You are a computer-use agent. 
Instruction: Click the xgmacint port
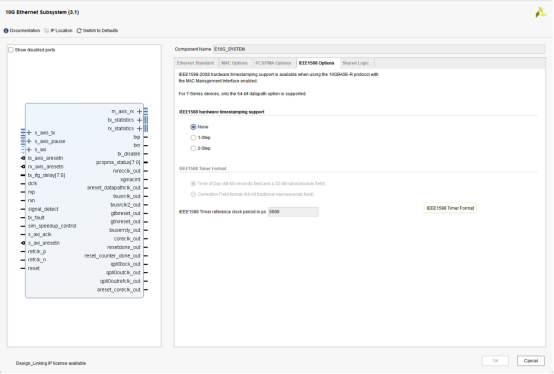[130, 179]
